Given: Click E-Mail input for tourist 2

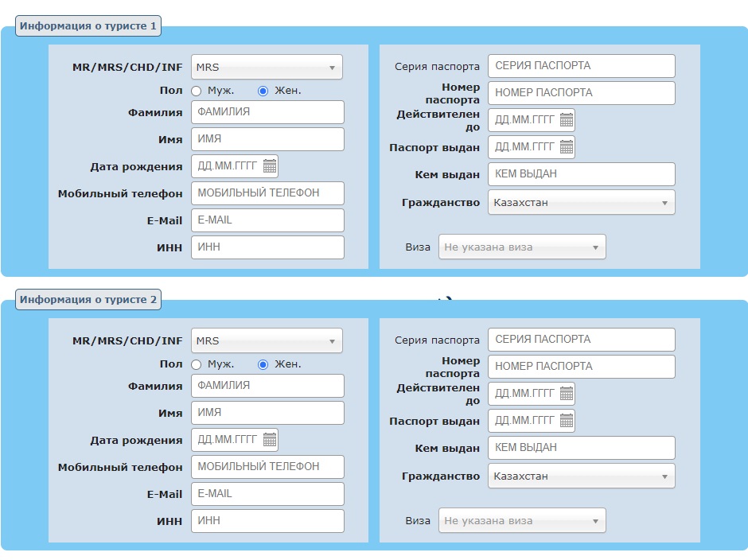Looking at the screenshot, I should 267,494.
